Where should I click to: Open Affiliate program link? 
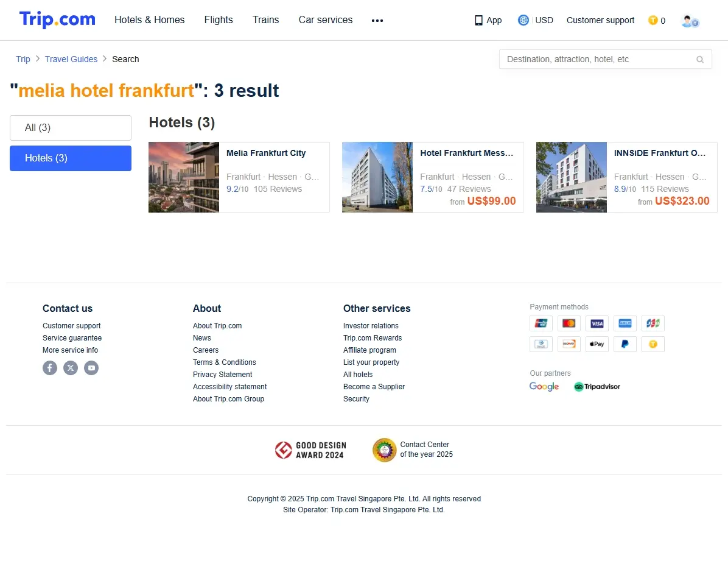click(369, 350)
